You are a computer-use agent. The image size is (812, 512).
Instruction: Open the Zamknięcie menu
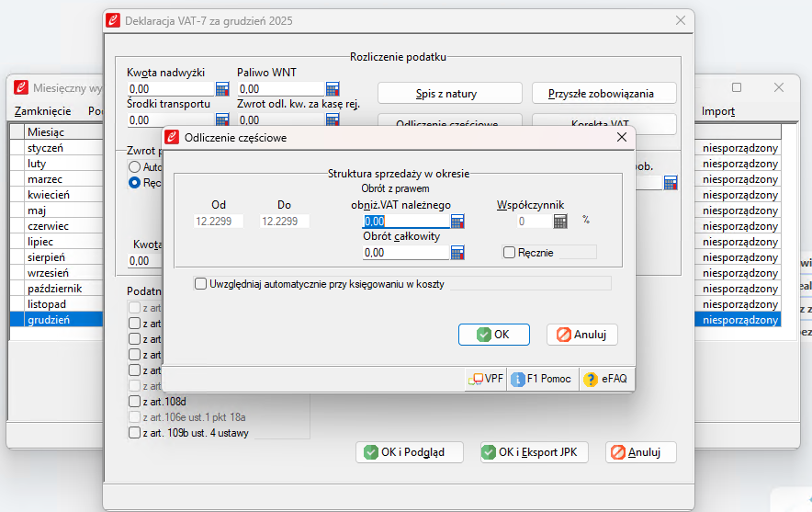point(43,111)
